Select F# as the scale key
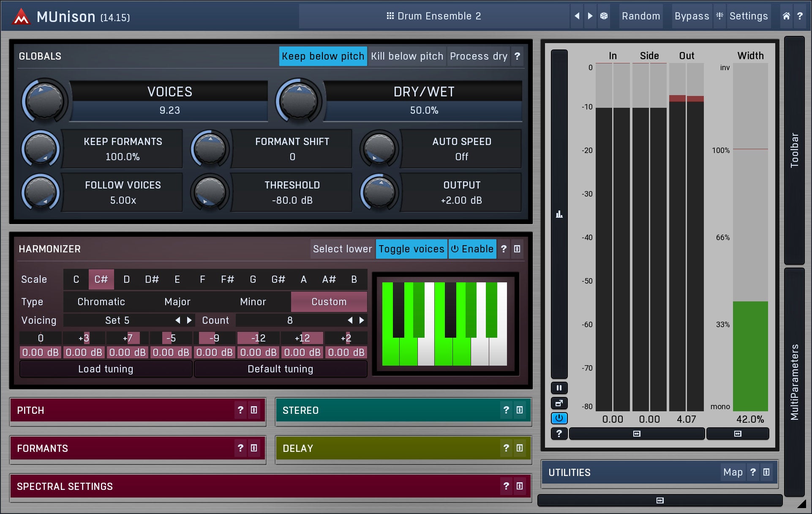The width and height of the screenshot is (812, 514). pos(227,279)
